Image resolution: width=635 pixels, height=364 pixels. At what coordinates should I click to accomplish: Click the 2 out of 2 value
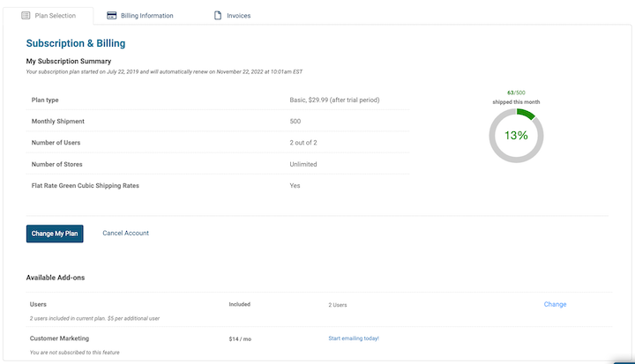(303, 143)
